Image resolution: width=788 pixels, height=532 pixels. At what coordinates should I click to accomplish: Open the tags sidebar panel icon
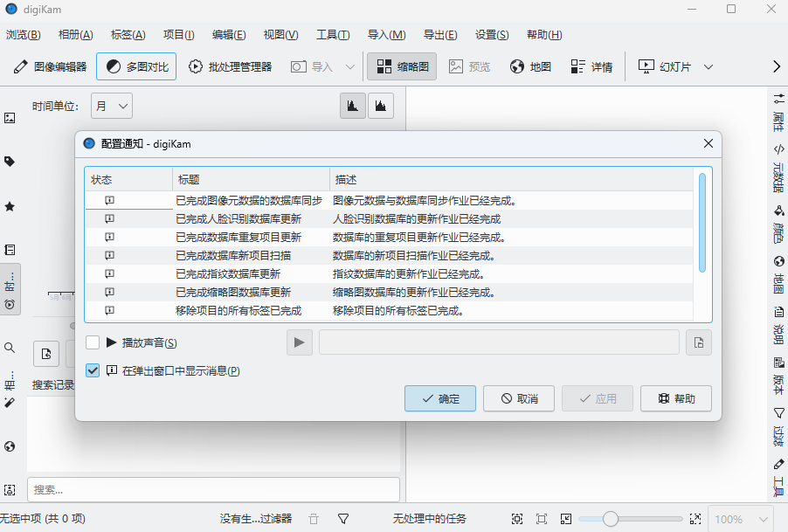pyautogui.click(x=10, y=162)
